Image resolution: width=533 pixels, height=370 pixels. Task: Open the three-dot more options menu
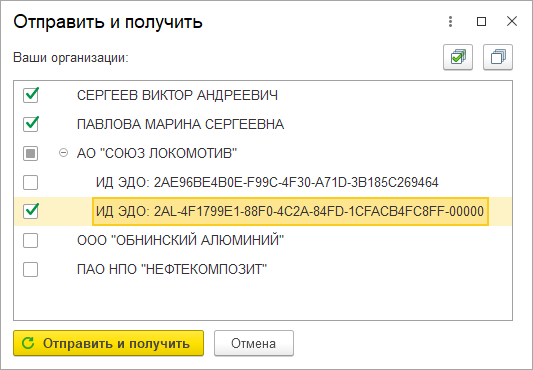click(x=450, y=21)
